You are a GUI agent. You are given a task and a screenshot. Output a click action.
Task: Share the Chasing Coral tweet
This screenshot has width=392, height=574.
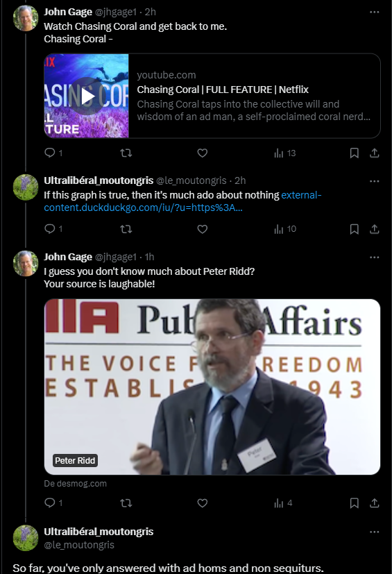(x=374, y=153)
